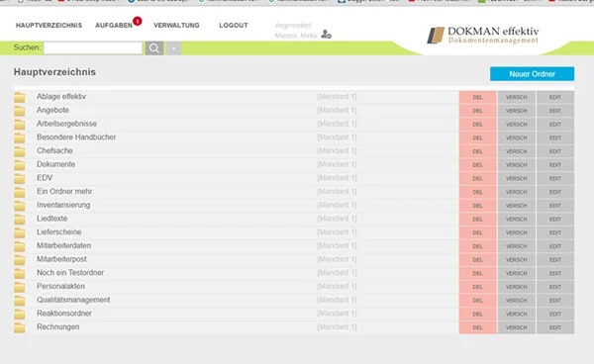Click VERSCH for the Liedtexte folder
The image size is (594, 364).
tap(517, 220)
